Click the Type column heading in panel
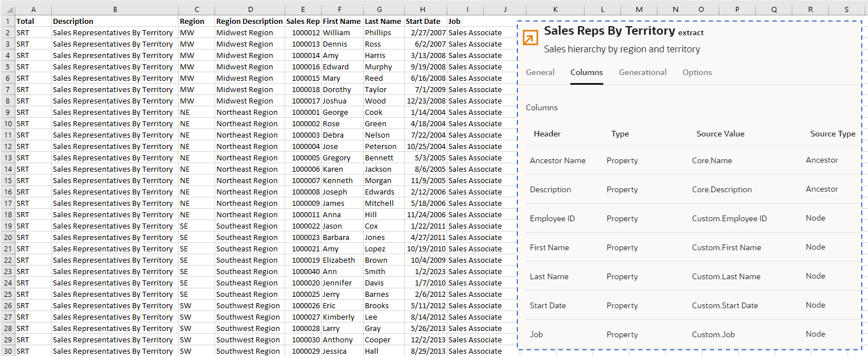This screenshot has height=356, width=868. pyautogui.click(x=620, y=134)
